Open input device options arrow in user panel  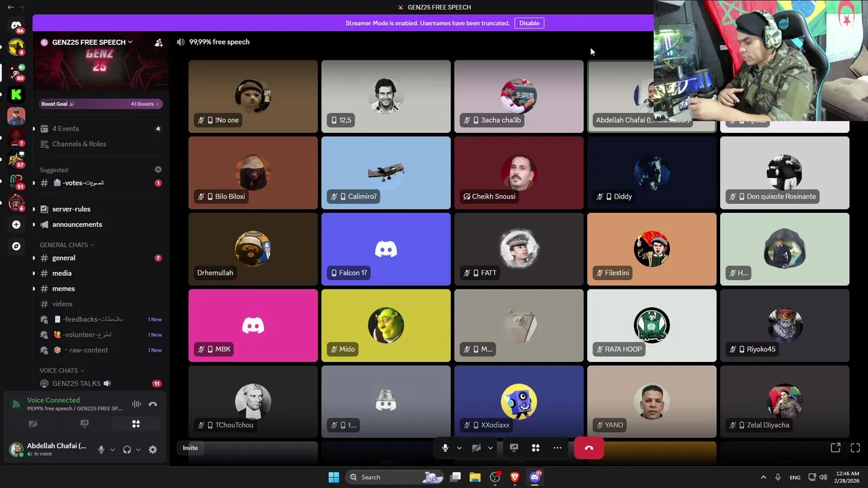click(x=112, y=449)
